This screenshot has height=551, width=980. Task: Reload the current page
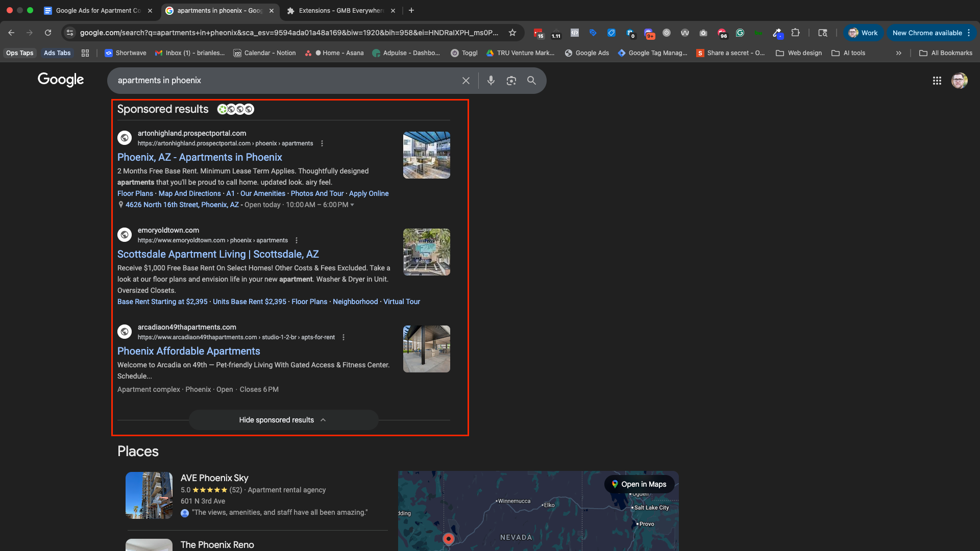[x=48, y=33]
